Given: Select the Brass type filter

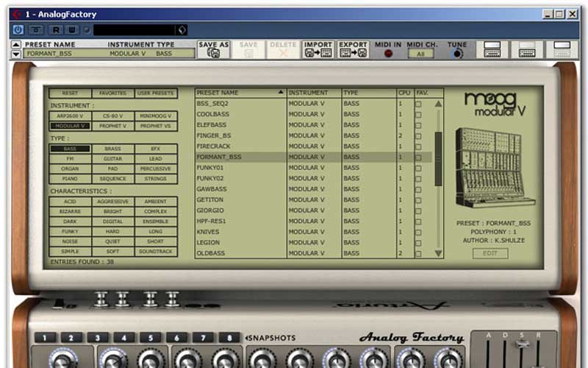Looking at the screenshot, I should (113, 149).
